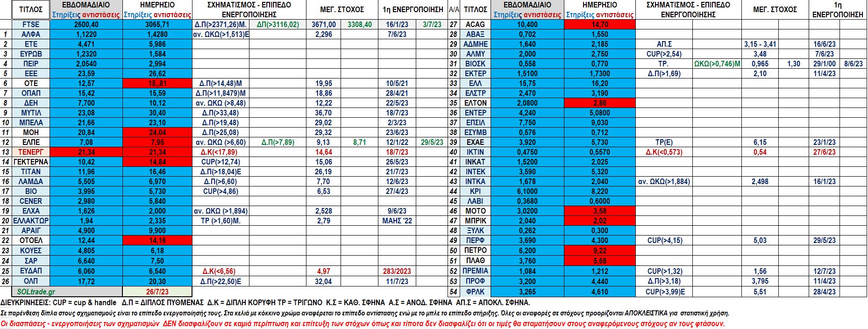Select the CUP(>3,99)E pattern for ΦΡΑΚ
The image size is (868, 329).
click(664, 292)
